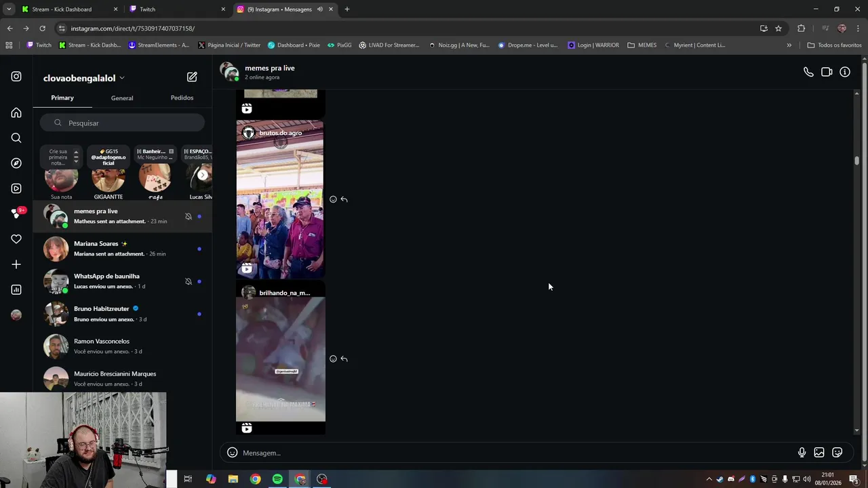
Task: Click the Create plus icon
Action: (16, 264)
